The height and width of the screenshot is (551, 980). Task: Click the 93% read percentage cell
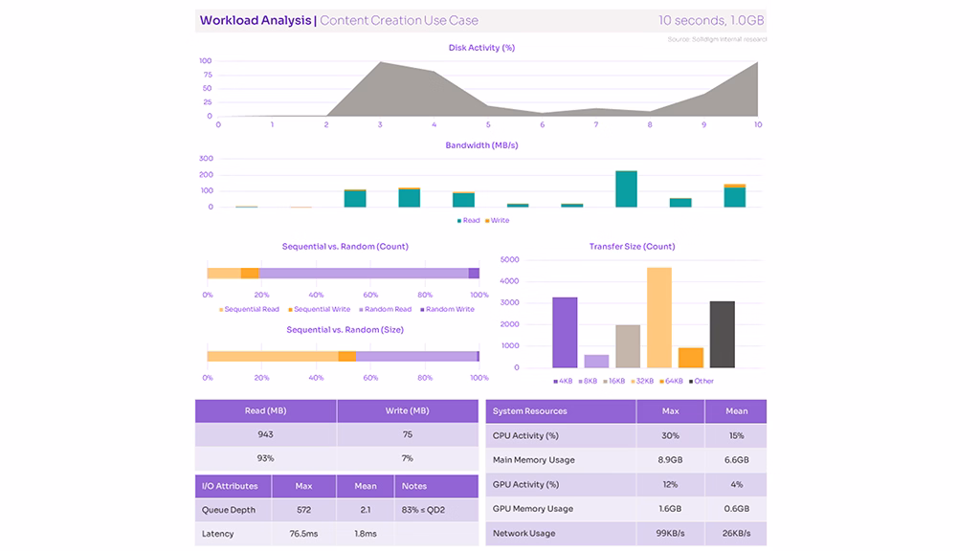click(x=266, y=458)
